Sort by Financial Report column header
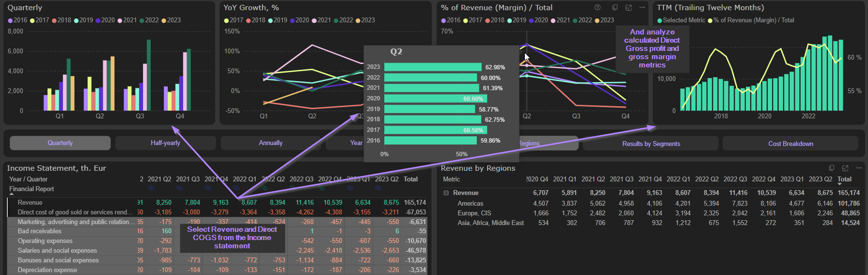Image resolution: width=868 pixels, height=275 pixels. pos(32,189)
